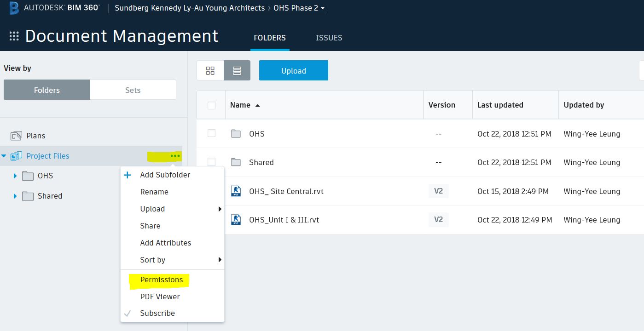Click the Shared folder icon in file list
This screenshot has width=644, height=331.
point(236,162)
